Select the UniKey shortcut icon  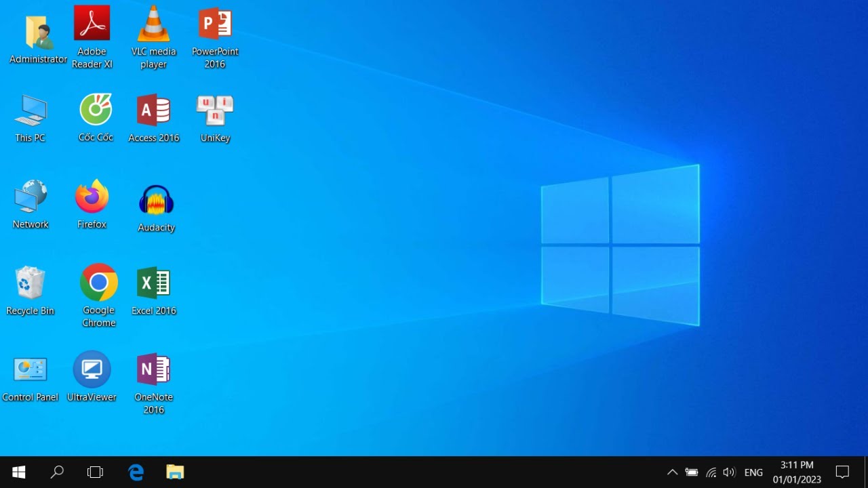pyautogui.click(x=215, y=110)
